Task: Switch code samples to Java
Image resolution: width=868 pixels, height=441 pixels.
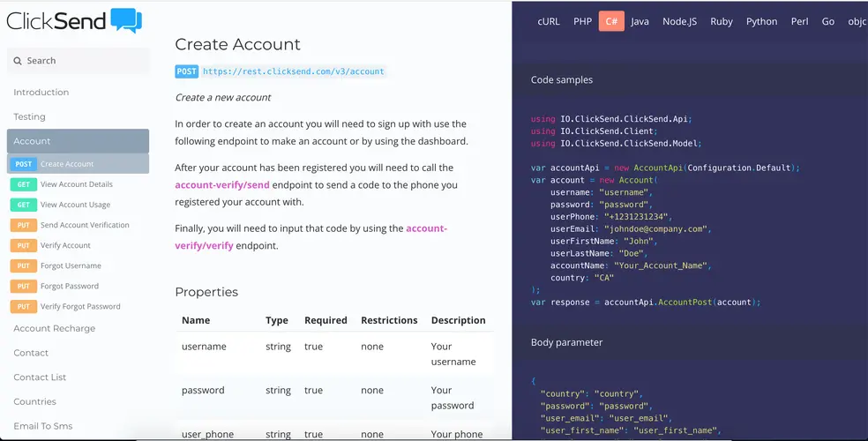Action: click(x=640, y=21)
